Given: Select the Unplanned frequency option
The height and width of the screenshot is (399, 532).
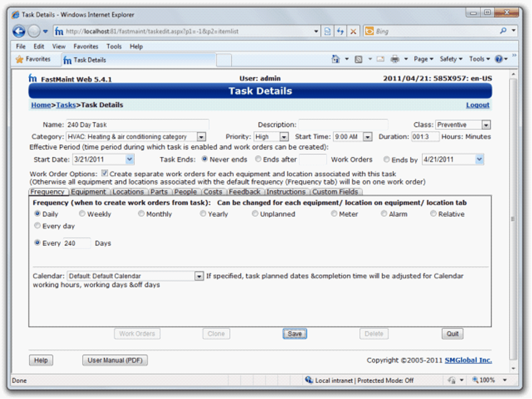Looking at the screenshot, I should tap(255, 213).
